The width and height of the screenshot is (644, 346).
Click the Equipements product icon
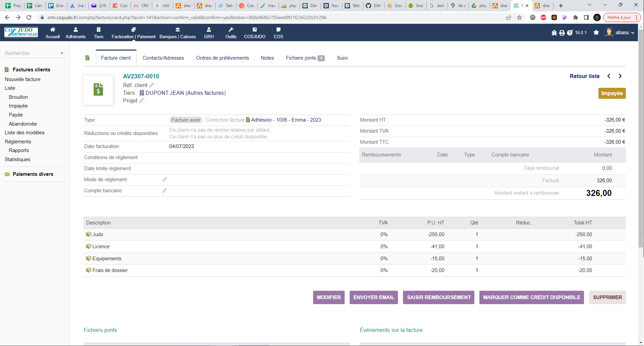(x=89, y=258)
